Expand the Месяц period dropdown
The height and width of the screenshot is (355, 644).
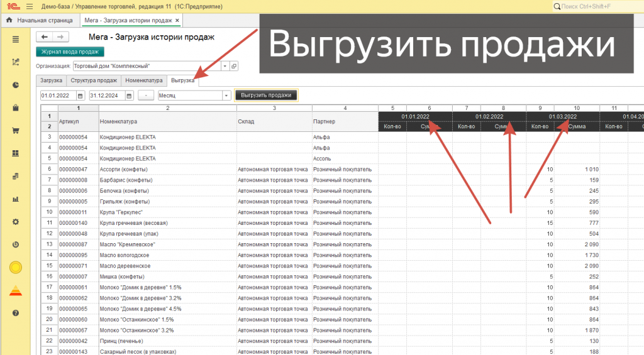coord(226,96)
